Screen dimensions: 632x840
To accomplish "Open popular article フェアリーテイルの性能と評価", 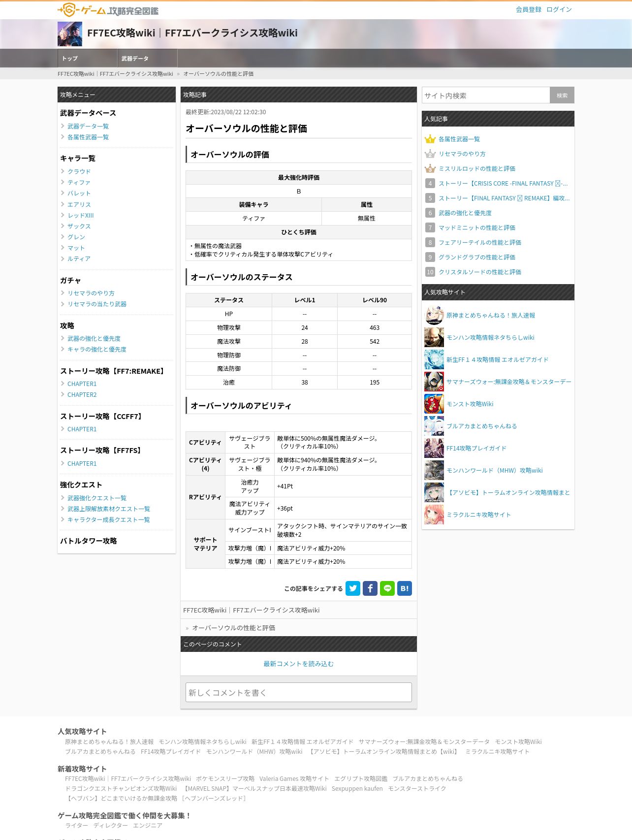I will [480, 242].
